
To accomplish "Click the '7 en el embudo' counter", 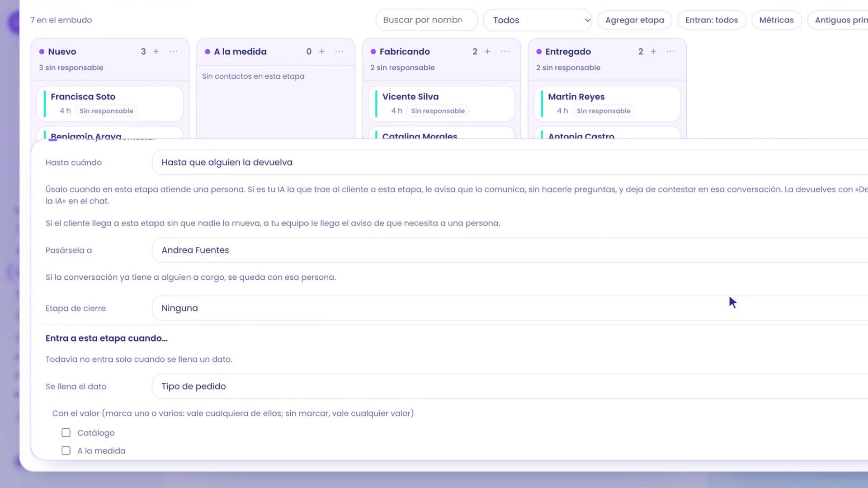I will tap(61, 20).
